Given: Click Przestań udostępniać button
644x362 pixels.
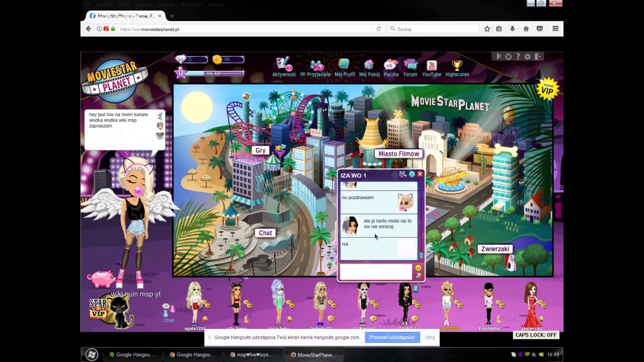Looking at the screenshot, I should pos(392,337).
